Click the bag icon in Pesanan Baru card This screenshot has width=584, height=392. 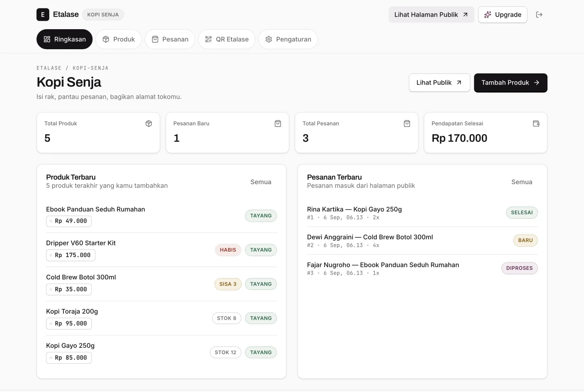click(x=278, y=124)
